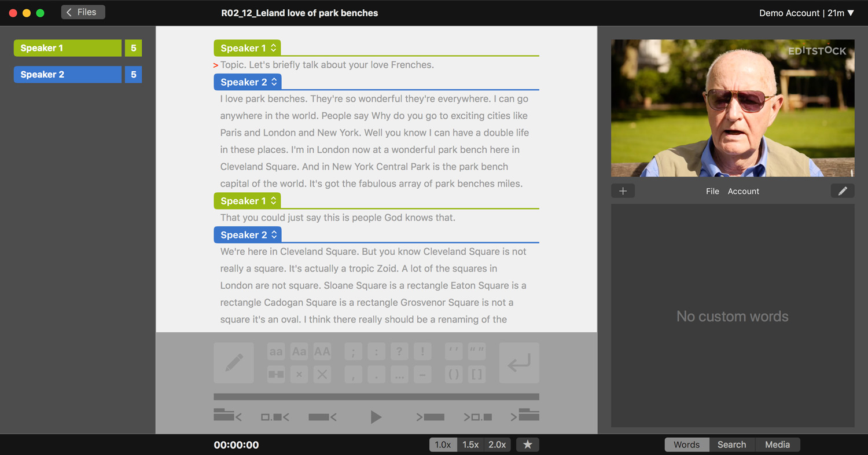Click pencil icon above custom words
The image size is (868, 455).
842,191
